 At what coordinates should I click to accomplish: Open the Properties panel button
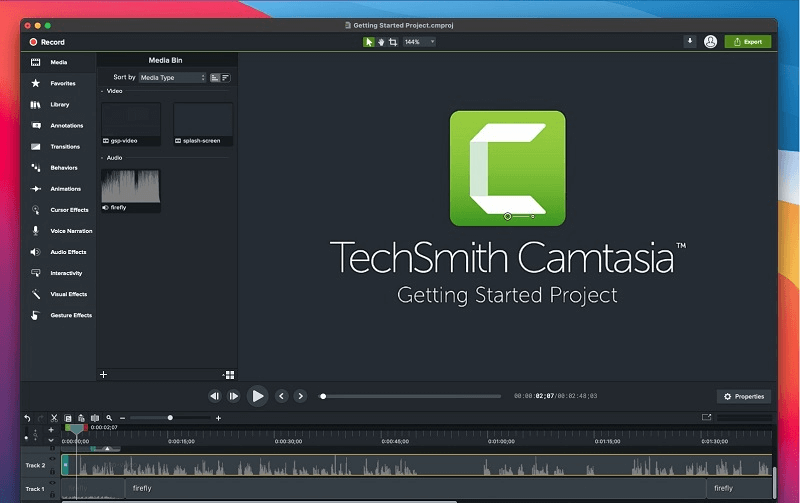coord(744,396)
